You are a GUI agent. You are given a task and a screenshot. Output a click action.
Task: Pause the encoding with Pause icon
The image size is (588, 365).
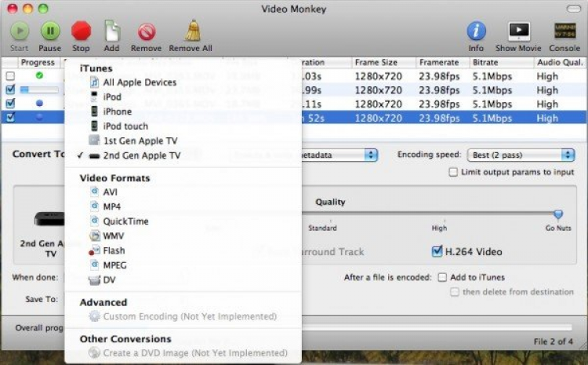pyautogui.click(x=50, y=31)
